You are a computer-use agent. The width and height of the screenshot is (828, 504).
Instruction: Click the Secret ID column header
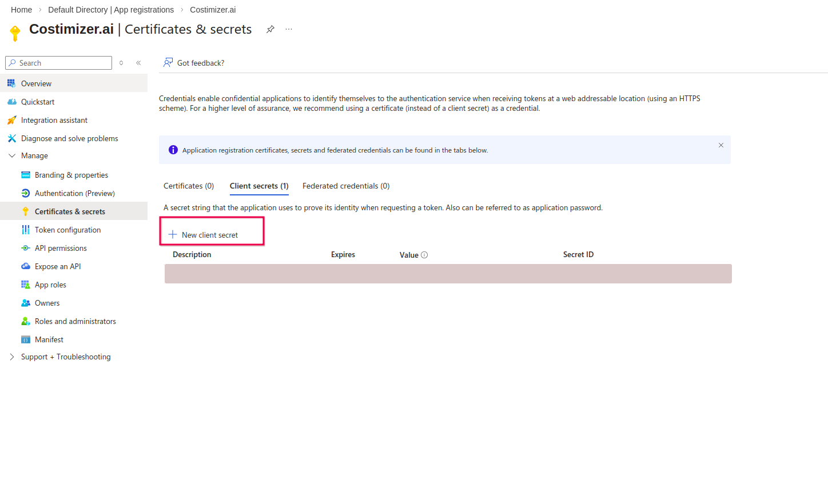pos(578,254)
